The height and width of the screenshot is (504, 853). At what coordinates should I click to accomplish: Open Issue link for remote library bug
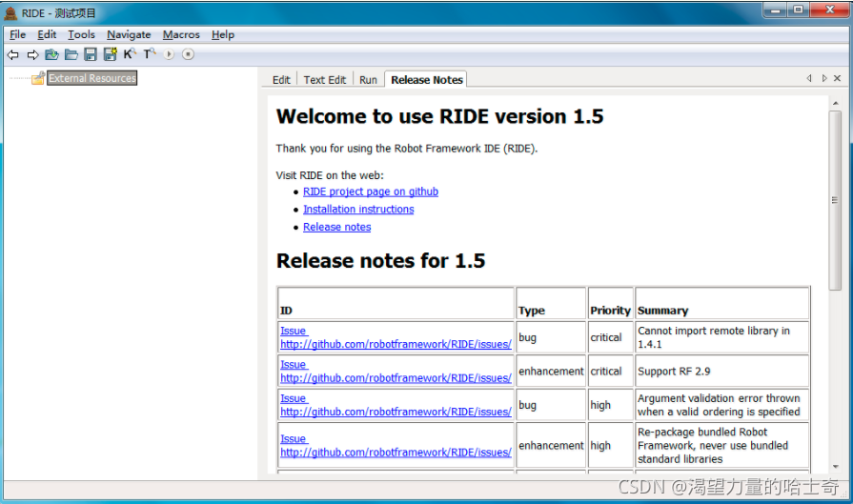coord(396,337)
